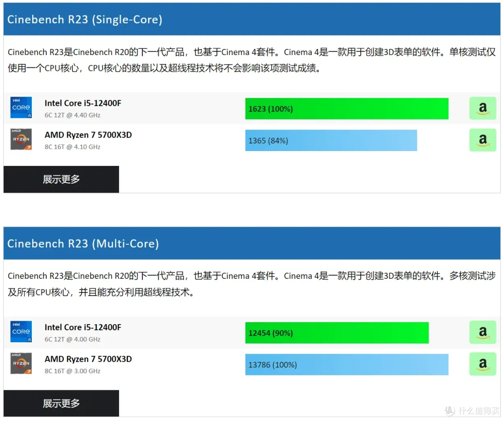Select the Cinebench R23 Single-Core header
Viewport: 504px width, 421px height.
click(x=84, y=19)
